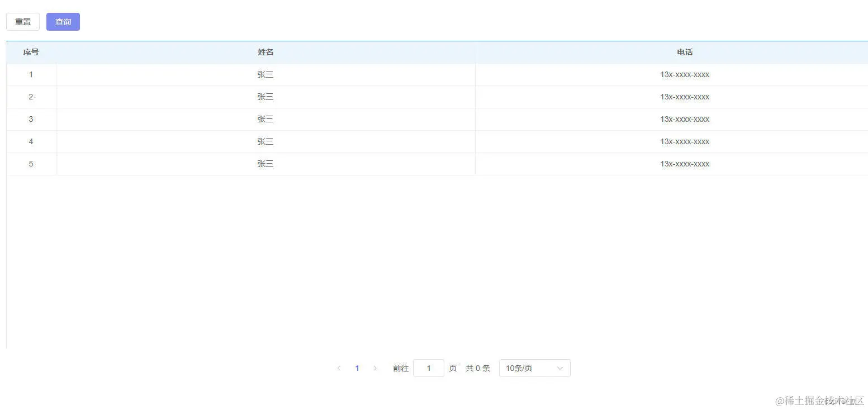This screenshot has height=410, width=868.
Task: Open the 10条/页 page size dropdown
Action: click(535, 368)
